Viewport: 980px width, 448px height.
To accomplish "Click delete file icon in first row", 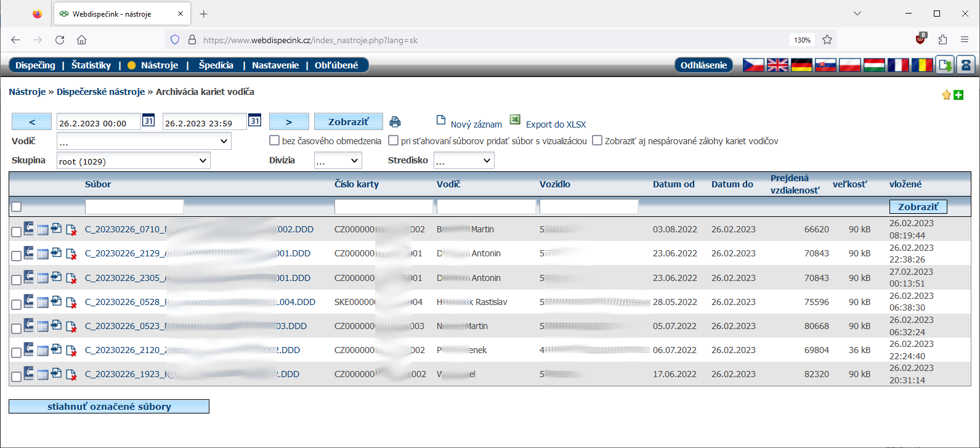I will pyautogui.click(x=71, y=230).
